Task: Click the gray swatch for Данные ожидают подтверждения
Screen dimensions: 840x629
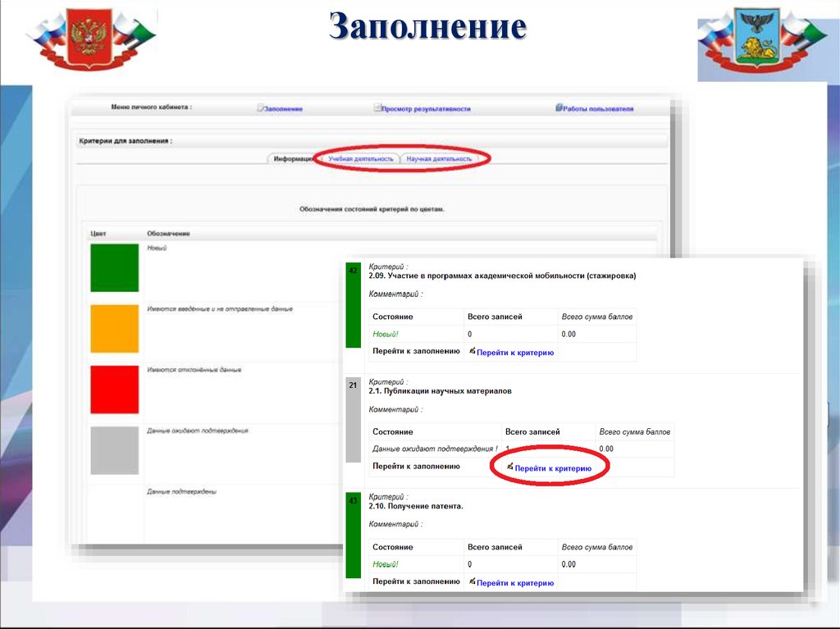Action: point(114,450)
